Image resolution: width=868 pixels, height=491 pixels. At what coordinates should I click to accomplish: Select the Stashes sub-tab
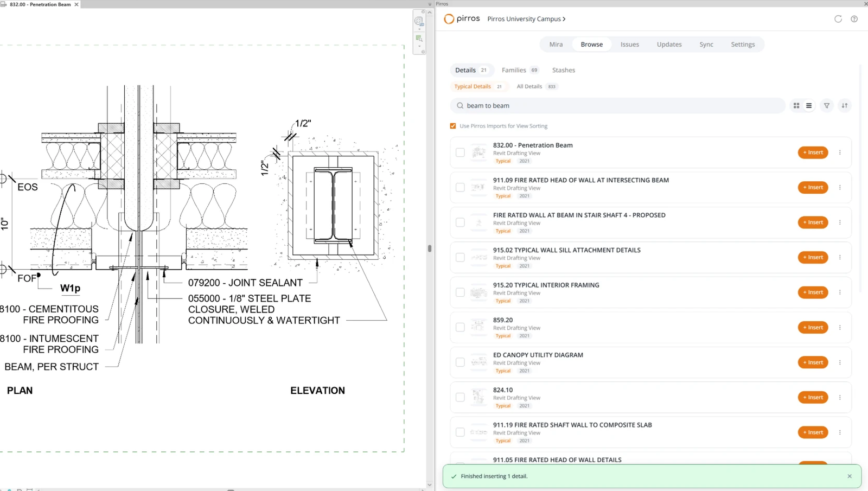[564, 70]
